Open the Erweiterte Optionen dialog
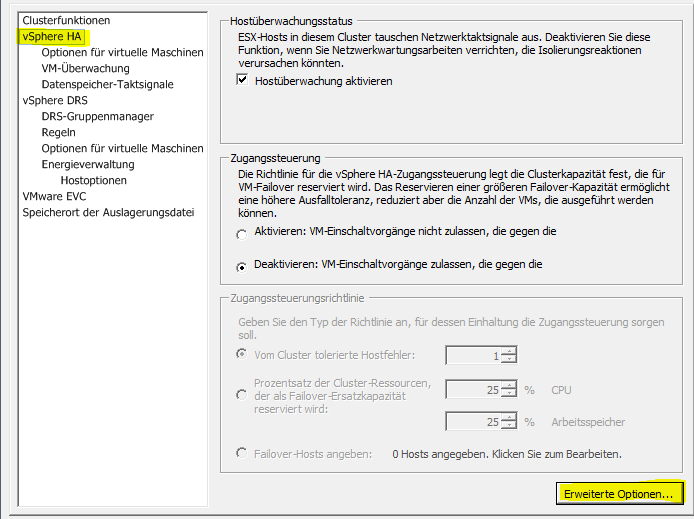Image resolution: width=694 pixels, height=519 pixels. [x=619, y=493]
